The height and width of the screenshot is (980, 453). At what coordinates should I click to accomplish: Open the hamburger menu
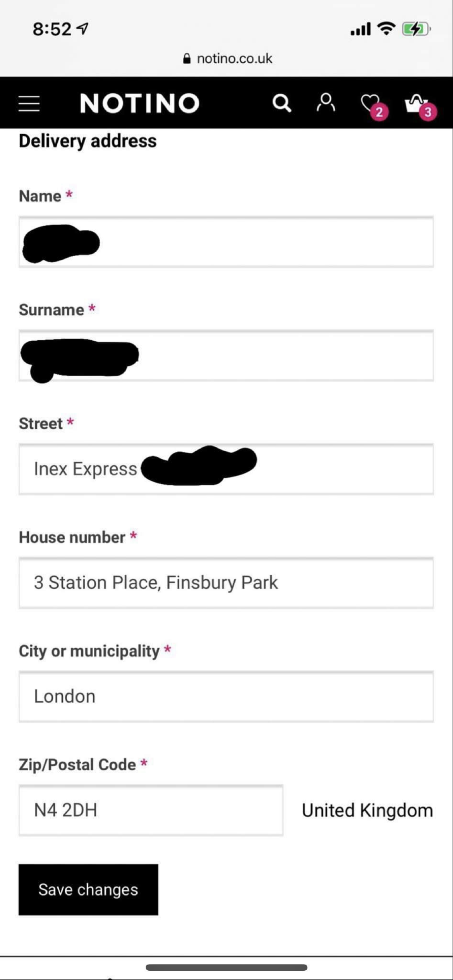click(29, 103)
